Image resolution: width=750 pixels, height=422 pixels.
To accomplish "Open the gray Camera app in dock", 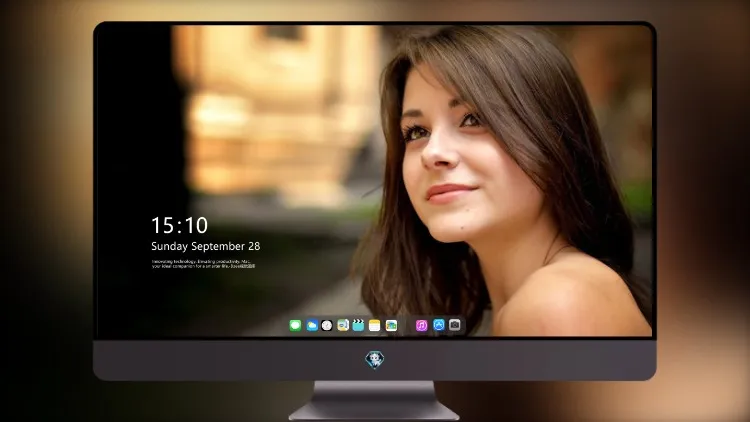I will click(455, 325).
